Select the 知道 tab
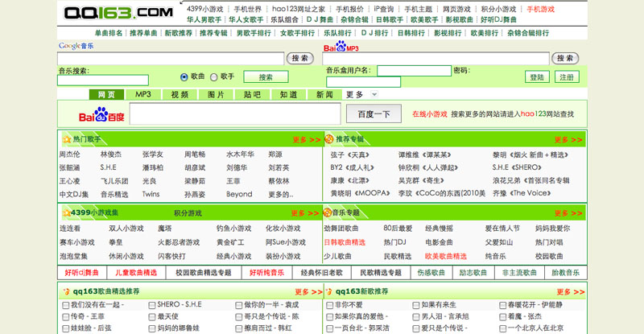Image resolution: width=644 pixels, height=334 pixels. [288, 94]
